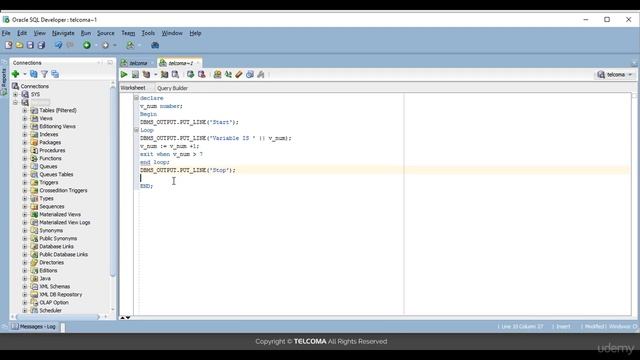This screenshot has height=360, width=640.
Task: Click the Explain Plan icon in worksheet toolbar
Action: pyautogui.click(x=146, y=74)
